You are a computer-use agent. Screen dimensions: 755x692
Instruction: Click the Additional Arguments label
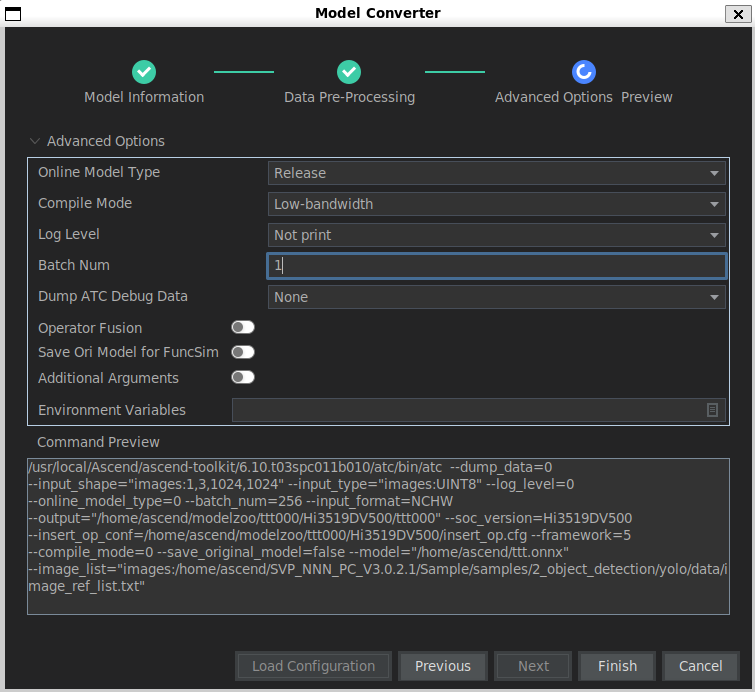coord(108,378)
